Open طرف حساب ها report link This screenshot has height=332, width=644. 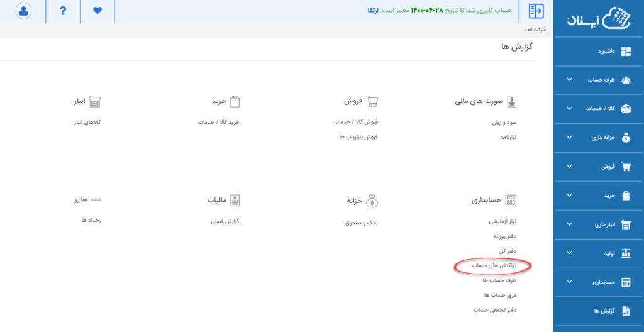click(499, 280)
